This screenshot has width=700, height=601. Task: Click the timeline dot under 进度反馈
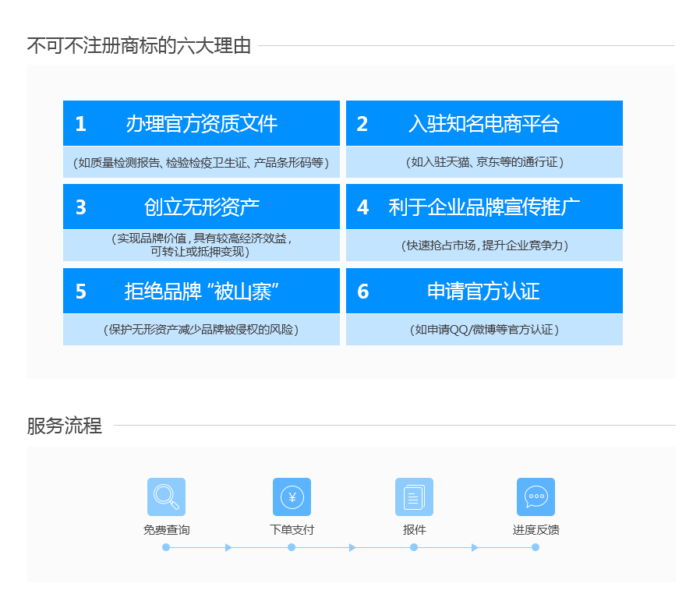(536, 547)
